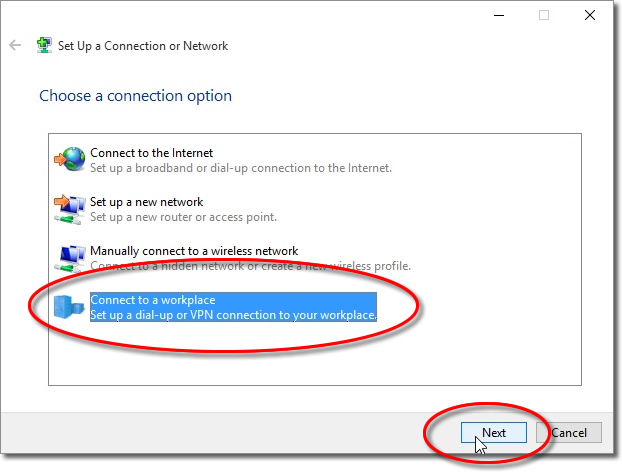
Task: Choose Manually connect to a wireless network
Action: (x=194, y=251)
